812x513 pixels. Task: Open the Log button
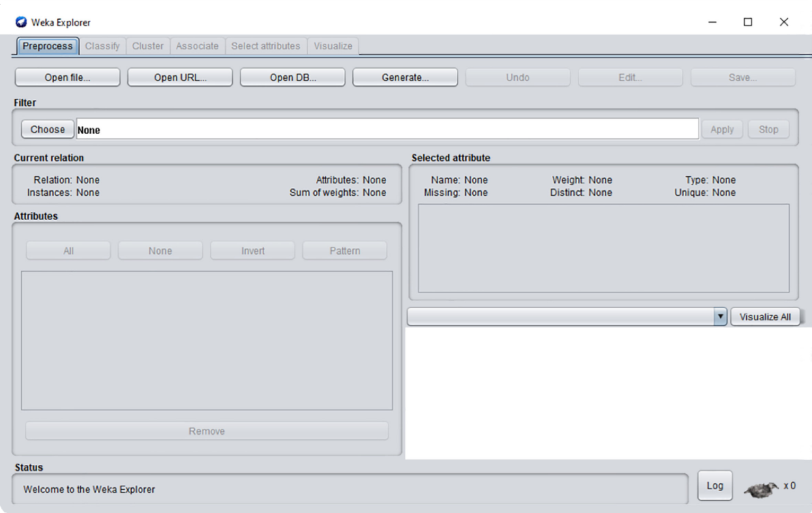click(715, 486)
